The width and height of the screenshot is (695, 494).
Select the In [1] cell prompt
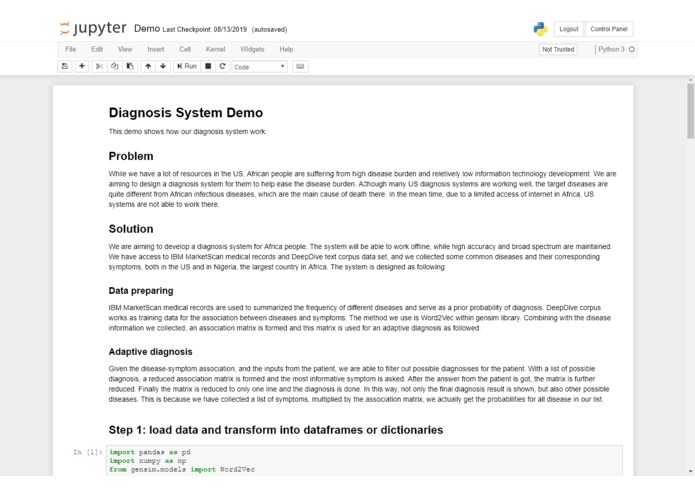88,452
